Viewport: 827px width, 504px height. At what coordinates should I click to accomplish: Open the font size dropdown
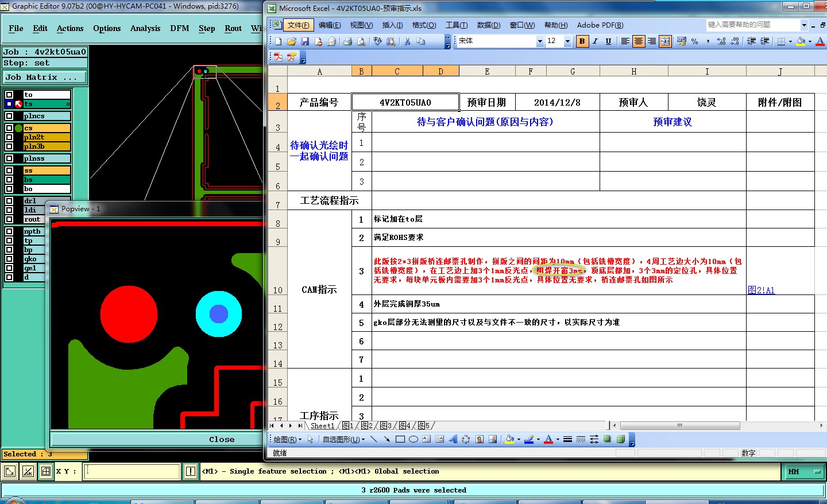(x=567, y=41)
